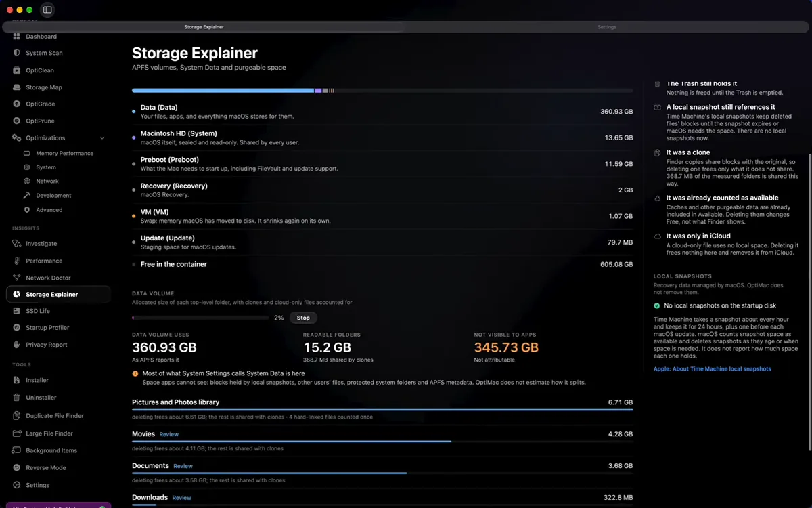Open the Startup Profiler icon
Image resolution: width=812 pixels, height=508 pixels.
pos(17,328)
